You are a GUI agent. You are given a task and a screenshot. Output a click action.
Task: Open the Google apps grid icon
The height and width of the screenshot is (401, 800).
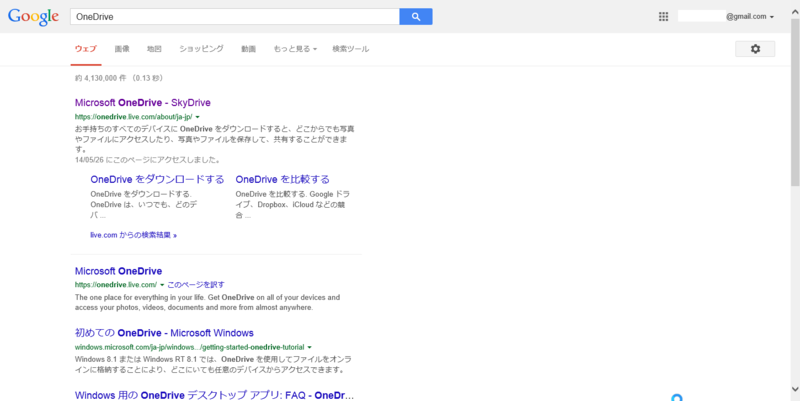click(663, 16)
